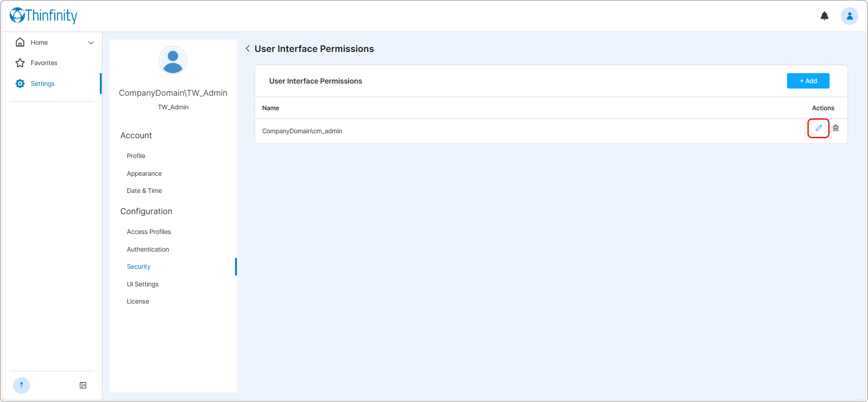Go back using the left chevron arrow

tap(248, 48)
